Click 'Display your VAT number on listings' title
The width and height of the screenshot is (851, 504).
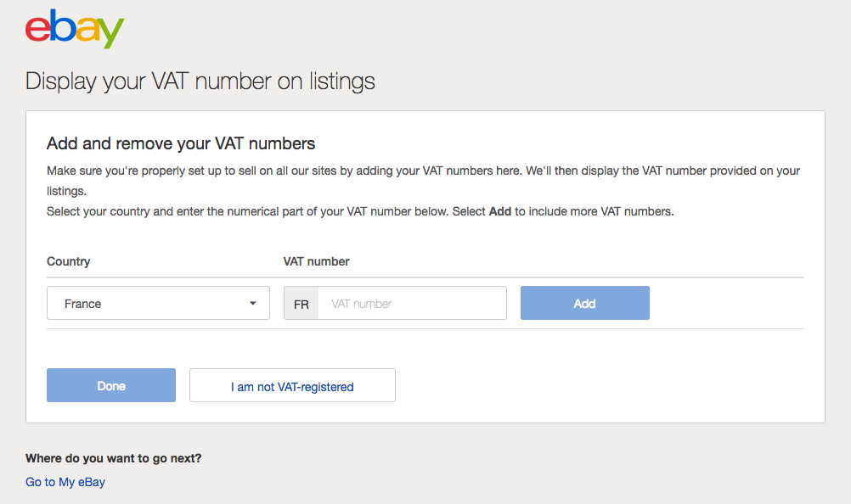200,81
